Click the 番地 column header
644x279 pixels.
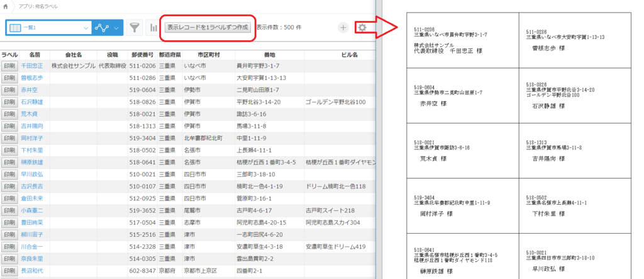click(x=269, y=55)
